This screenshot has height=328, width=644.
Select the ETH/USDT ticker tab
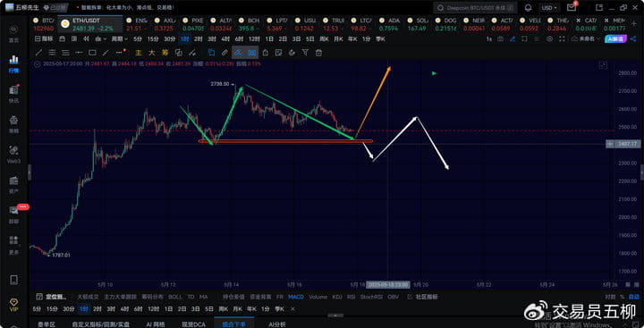[x=89, y=24]
